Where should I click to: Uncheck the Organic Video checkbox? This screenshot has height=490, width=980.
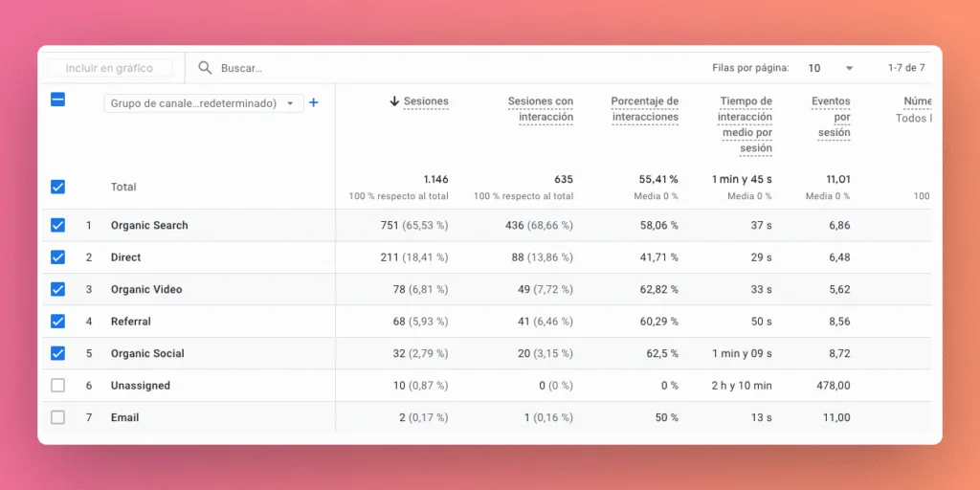(57, 289)
